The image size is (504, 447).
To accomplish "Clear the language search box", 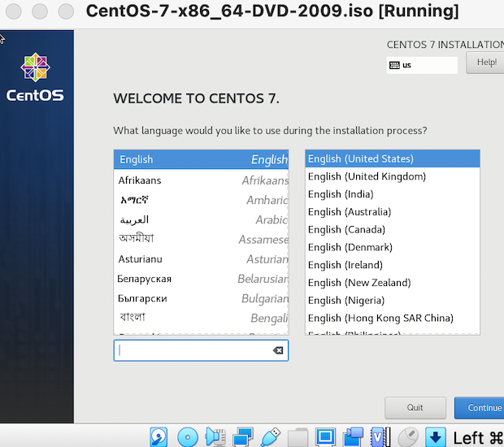I will 278,350.
